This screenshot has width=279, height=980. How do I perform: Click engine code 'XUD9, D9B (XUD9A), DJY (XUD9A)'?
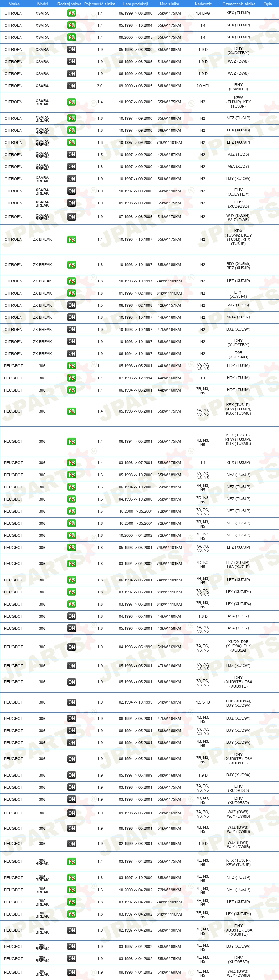[x=238, y=646]
